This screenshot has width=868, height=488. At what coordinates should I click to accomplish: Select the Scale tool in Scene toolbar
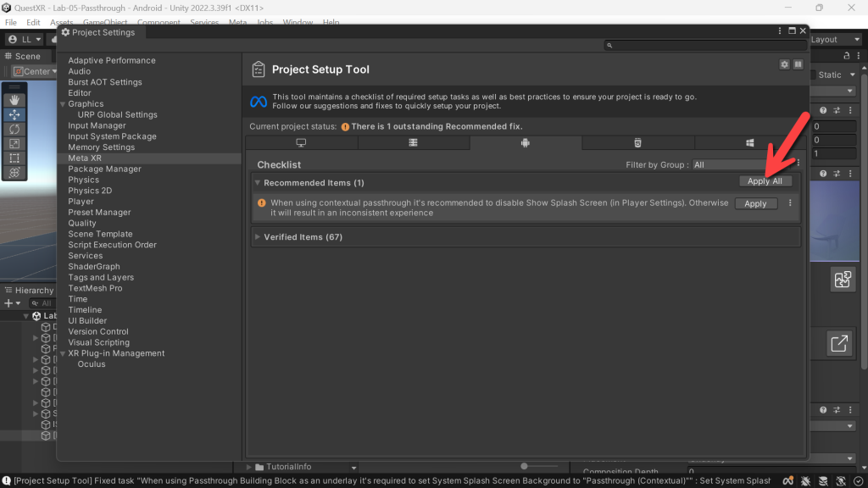14,143
